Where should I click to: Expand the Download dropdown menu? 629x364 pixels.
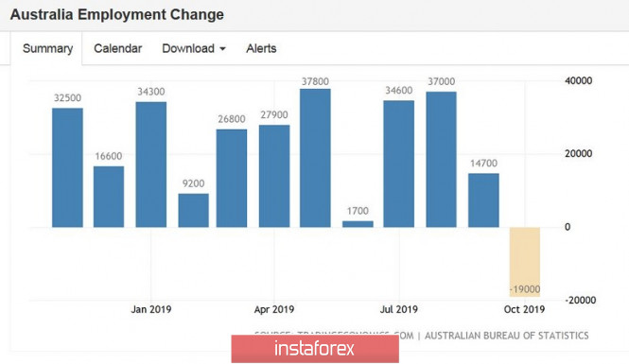pos(194,48)
